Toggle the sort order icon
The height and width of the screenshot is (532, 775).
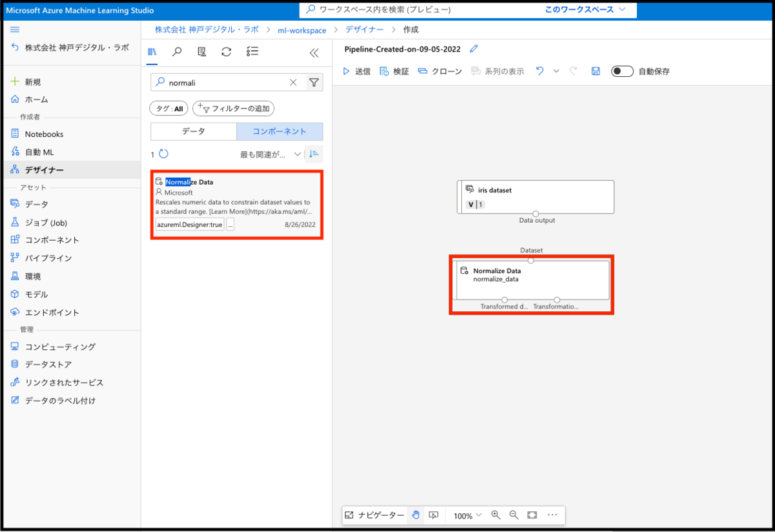coord(314,154)
